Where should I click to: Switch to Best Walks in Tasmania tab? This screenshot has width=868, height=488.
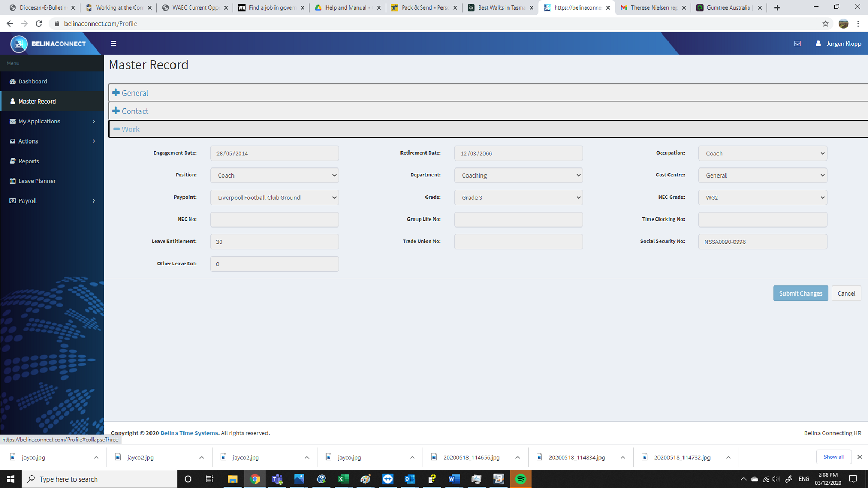click(x=500, y=7)
